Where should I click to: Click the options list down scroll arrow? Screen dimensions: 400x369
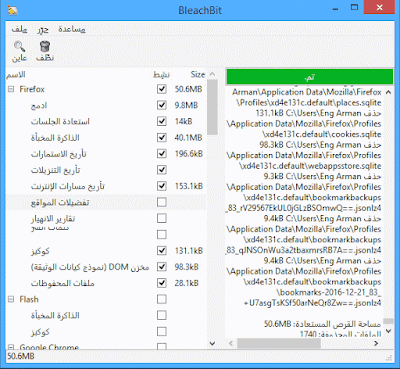pyautogui.click(x=212, y=343)
